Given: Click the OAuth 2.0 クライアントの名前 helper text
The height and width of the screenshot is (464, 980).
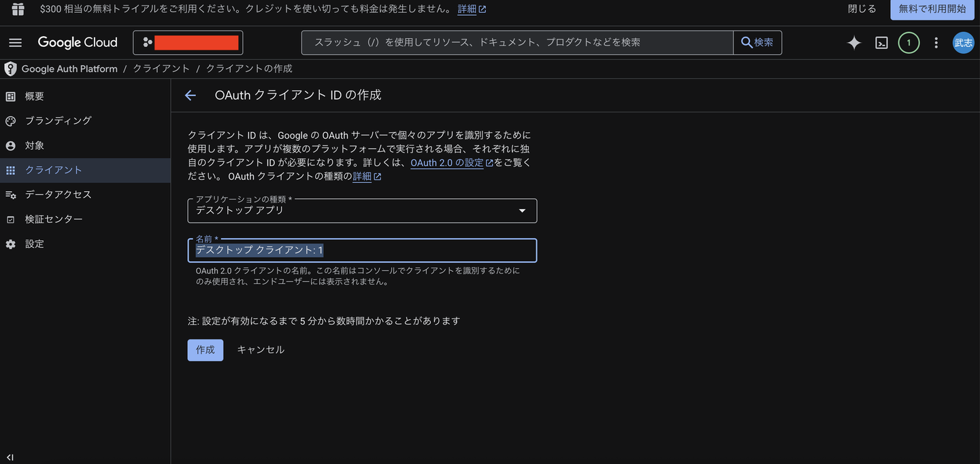Looking at the screenshot, I should tap(358, 276).
